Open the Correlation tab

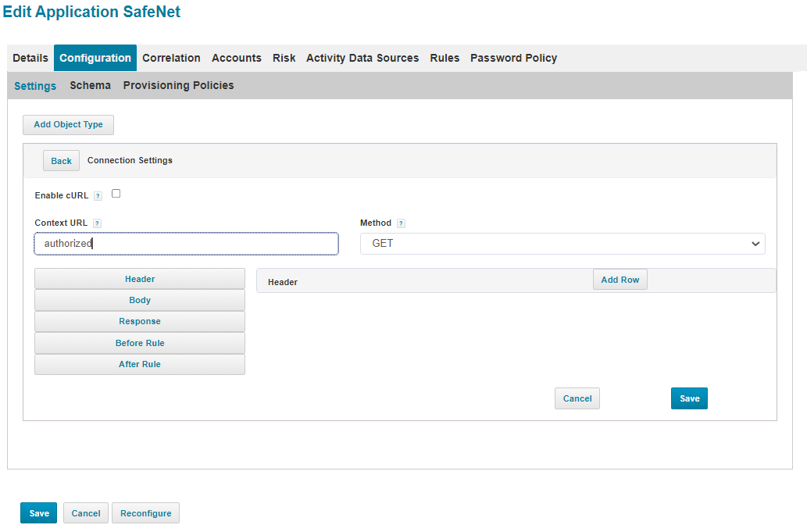(171, 58)
